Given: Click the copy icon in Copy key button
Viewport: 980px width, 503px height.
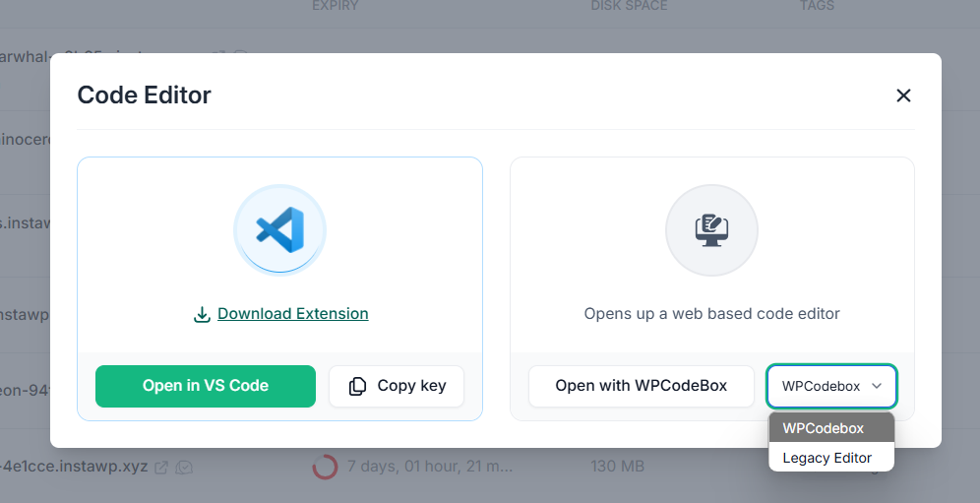Looking at the screenshot, I should pos(357,386).
